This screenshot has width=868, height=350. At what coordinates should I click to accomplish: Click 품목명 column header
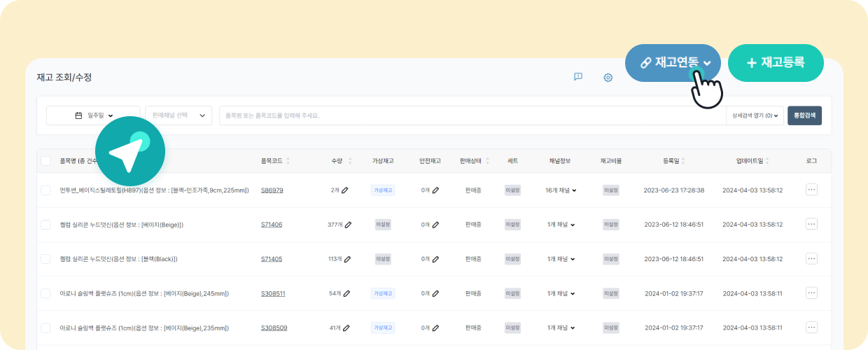(68, 161)
